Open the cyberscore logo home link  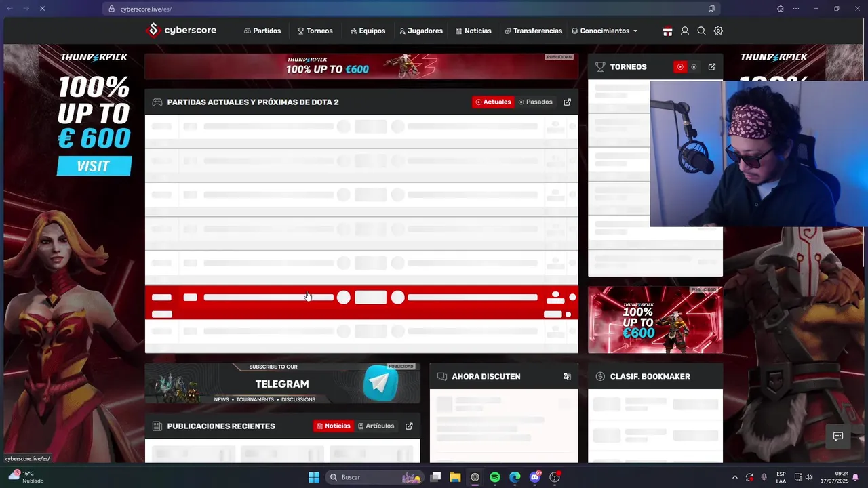click(181, 30)
